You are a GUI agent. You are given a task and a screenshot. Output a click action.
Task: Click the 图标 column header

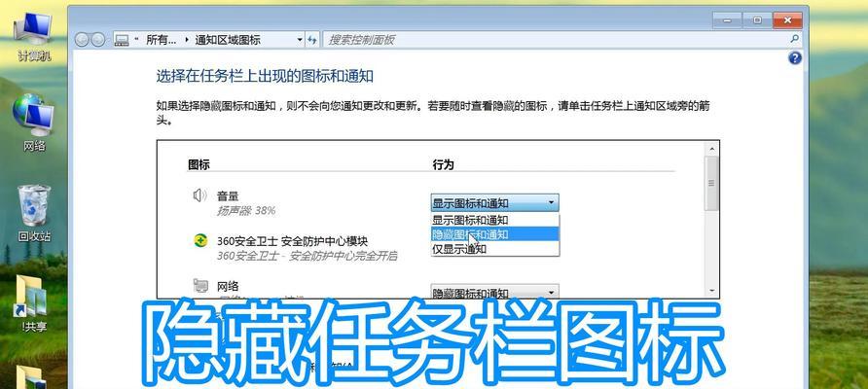[x=199, y=165]
